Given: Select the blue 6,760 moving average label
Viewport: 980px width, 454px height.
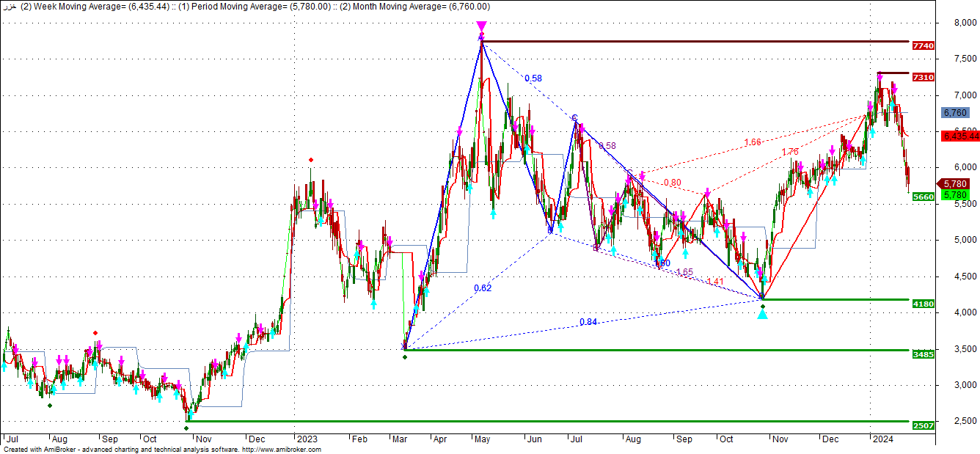Looking at the screenshot, I should click(955, 113).
